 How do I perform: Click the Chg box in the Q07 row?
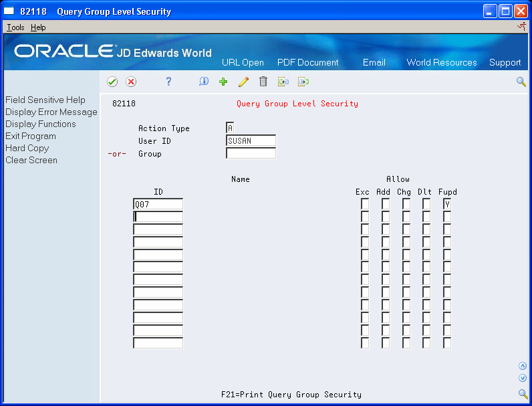406,204
